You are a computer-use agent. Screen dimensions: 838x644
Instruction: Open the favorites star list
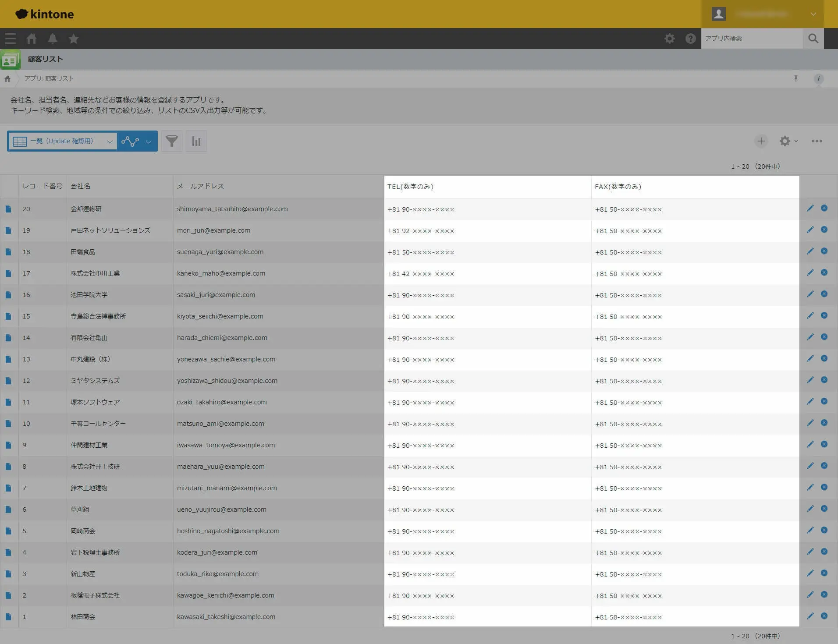(74, 39)
